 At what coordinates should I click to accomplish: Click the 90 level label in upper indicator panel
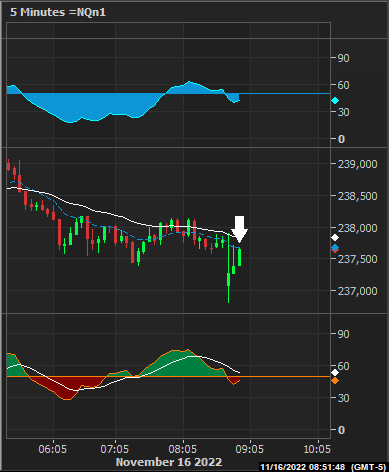coord(343,58)
